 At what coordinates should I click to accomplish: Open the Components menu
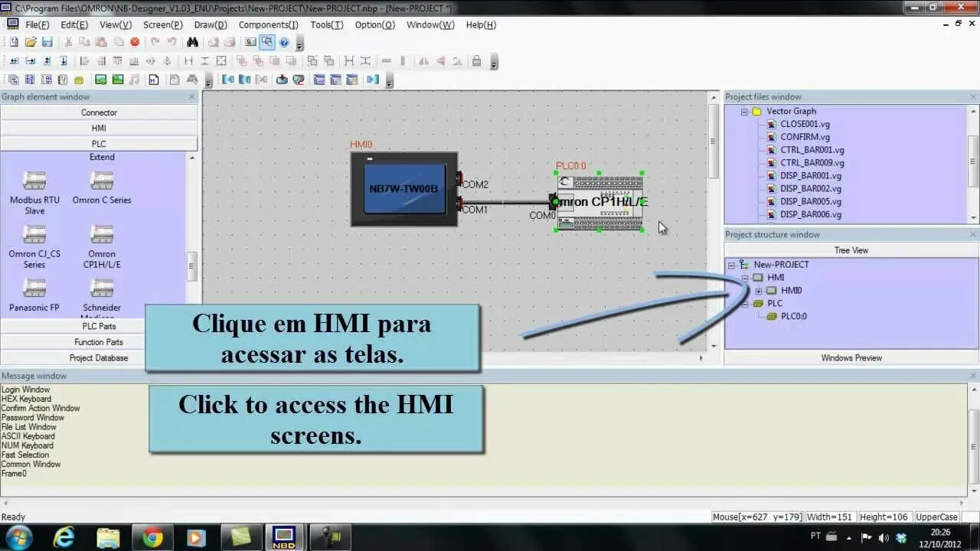click(268, 24)
